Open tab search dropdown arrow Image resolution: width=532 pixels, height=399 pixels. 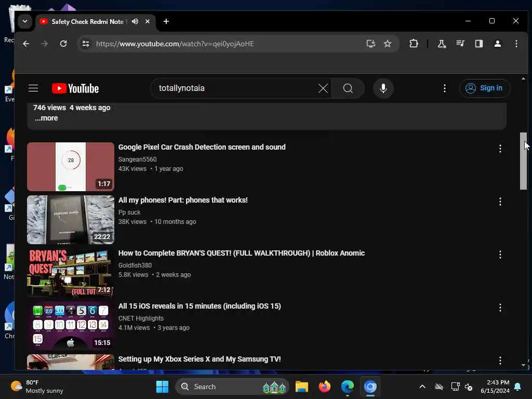(25, 21)
